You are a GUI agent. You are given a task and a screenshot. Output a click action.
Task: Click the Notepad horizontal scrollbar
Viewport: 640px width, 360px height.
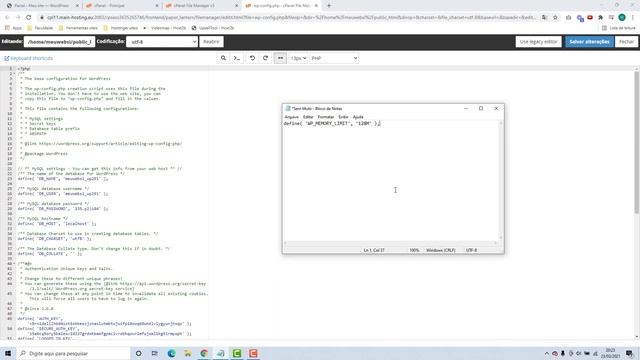[390, 243]
